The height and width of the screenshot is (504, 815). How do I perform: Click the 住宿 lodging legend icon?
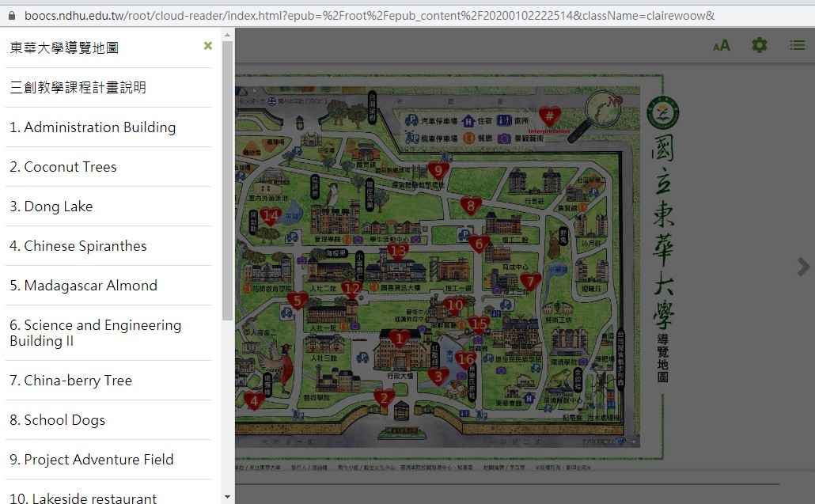468,121
